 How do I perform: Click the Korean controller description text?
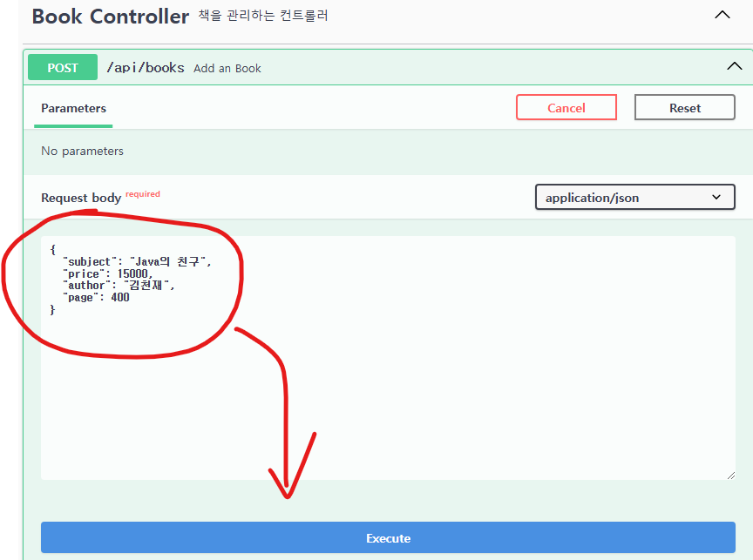click(x=263, y=16)
